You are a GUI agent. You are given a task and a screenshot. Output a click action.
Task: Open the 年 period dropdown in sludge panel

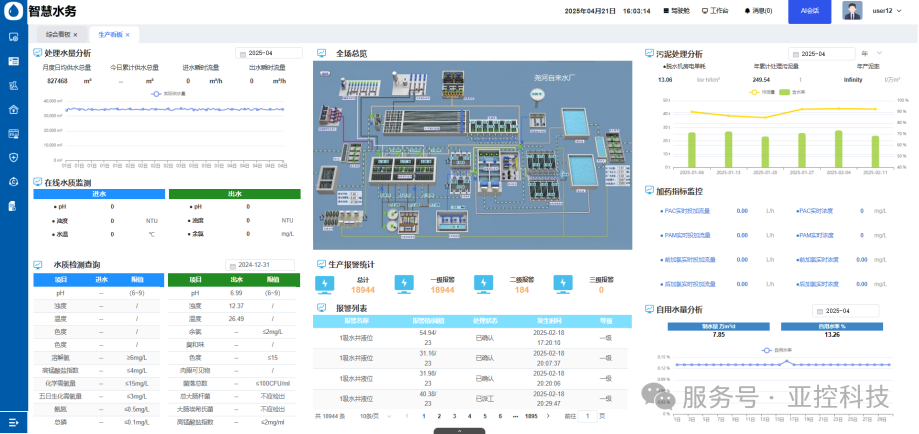pyautogui.click(x=871, y=53)
